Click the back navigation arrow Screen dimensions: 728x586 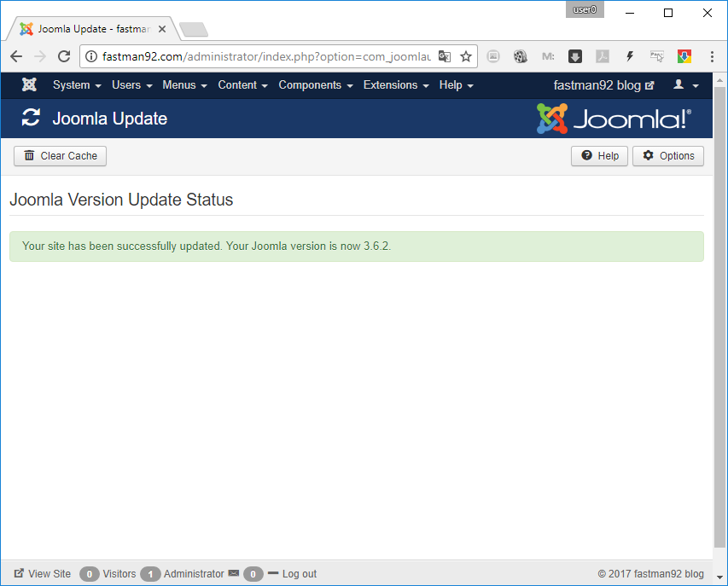click(16, 56)
